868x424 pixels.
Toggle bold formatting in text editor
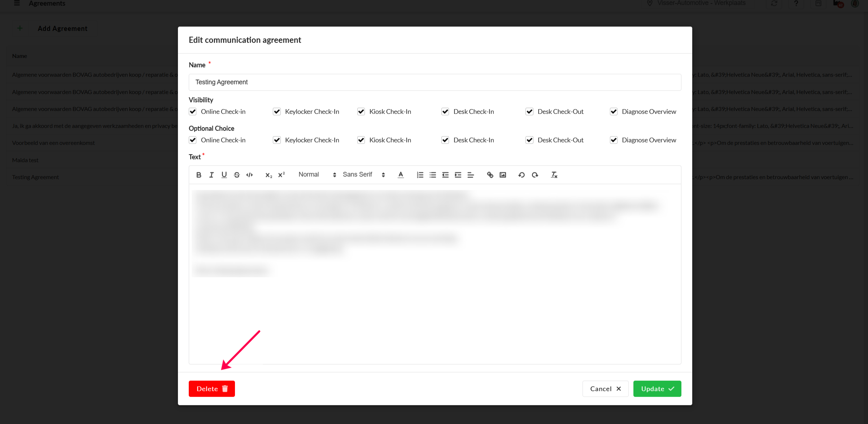(199, 175)
